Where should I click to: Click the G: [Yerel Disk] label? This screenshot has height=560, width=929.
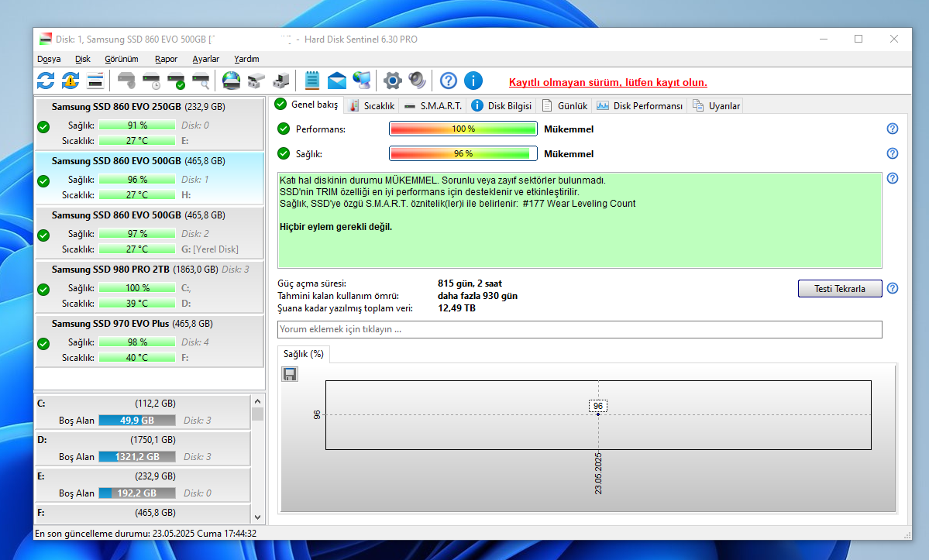[210, 249]
